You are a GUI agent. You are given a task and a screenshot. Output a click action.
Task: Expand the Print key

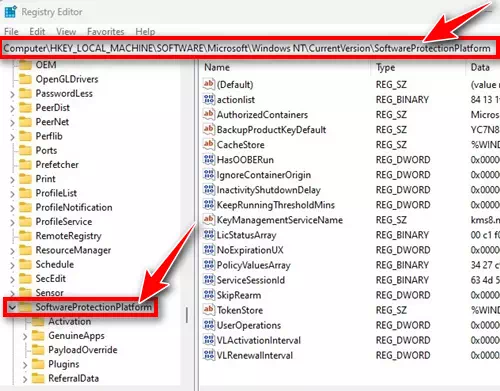12,179
